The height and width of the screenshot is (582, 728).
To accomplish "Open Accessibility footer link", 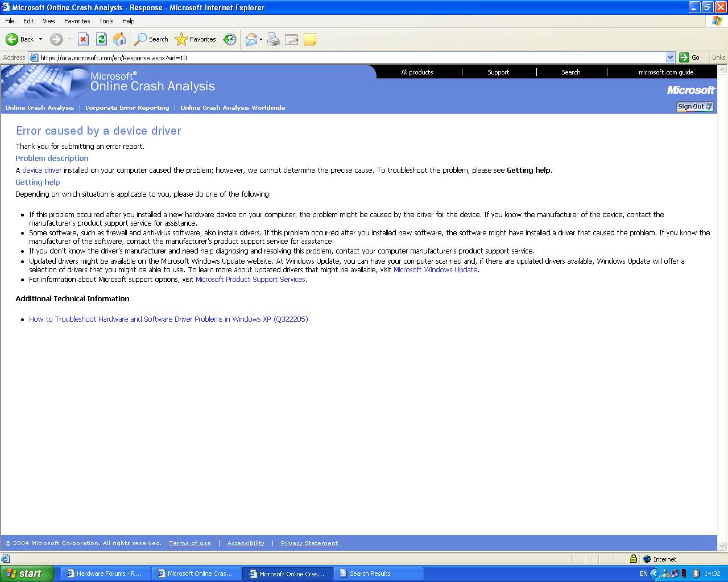I will [246, 543].
